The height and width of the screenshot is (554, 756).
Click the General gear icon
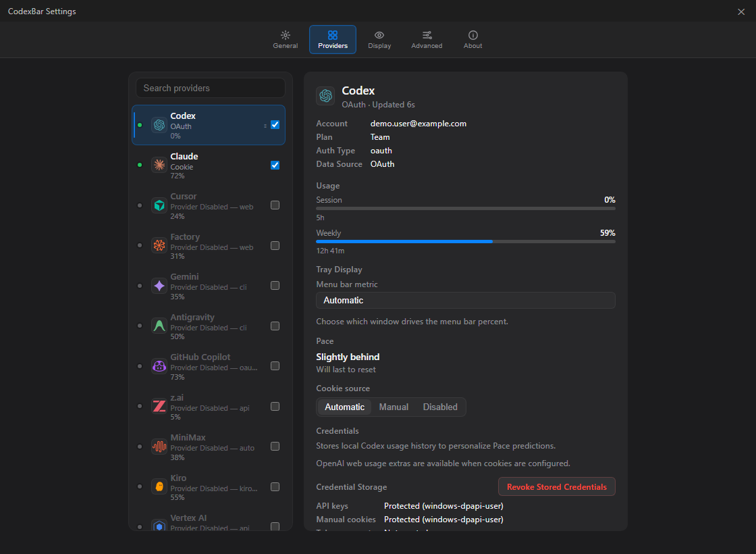tap(286, 35)
